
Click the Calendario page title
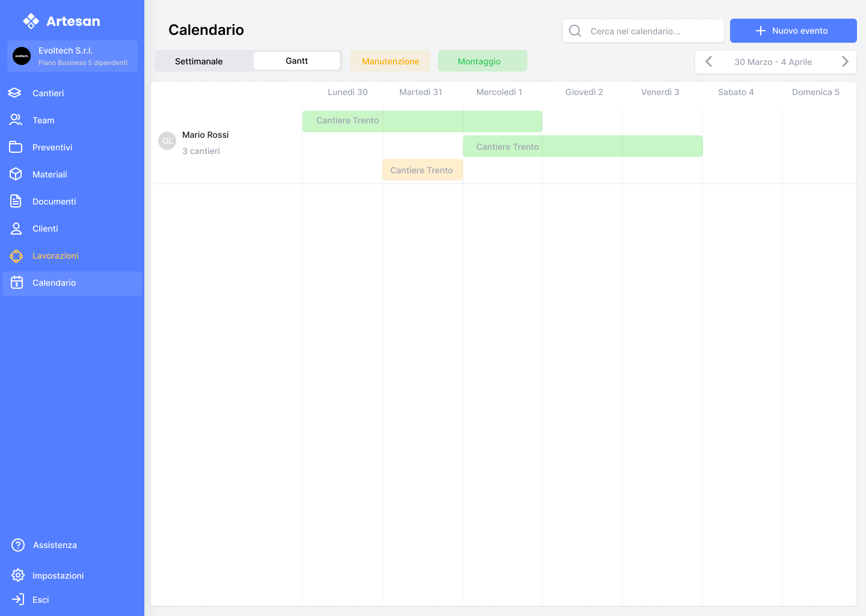(x=206, y=30)
